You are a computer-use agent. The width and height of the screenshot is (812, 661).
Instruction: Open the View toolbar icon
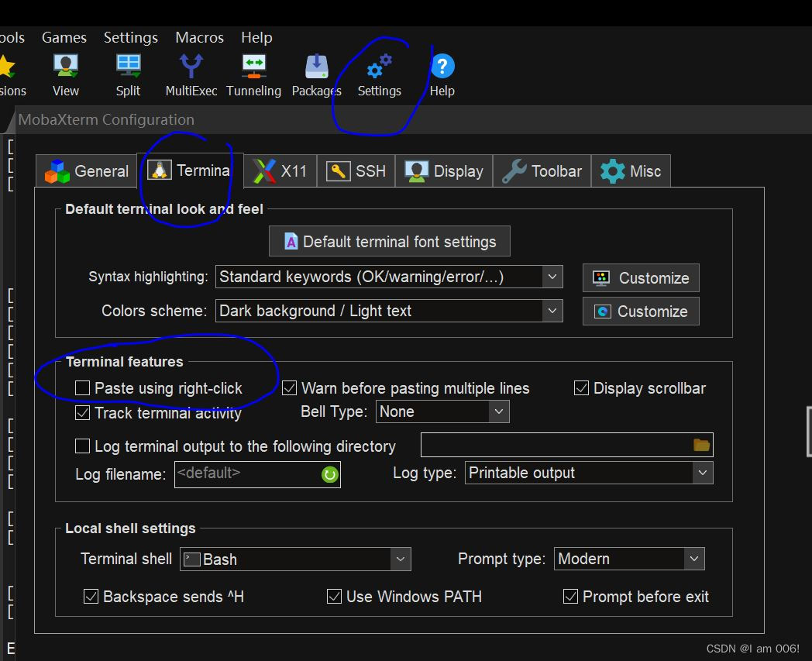pos(66,75)
